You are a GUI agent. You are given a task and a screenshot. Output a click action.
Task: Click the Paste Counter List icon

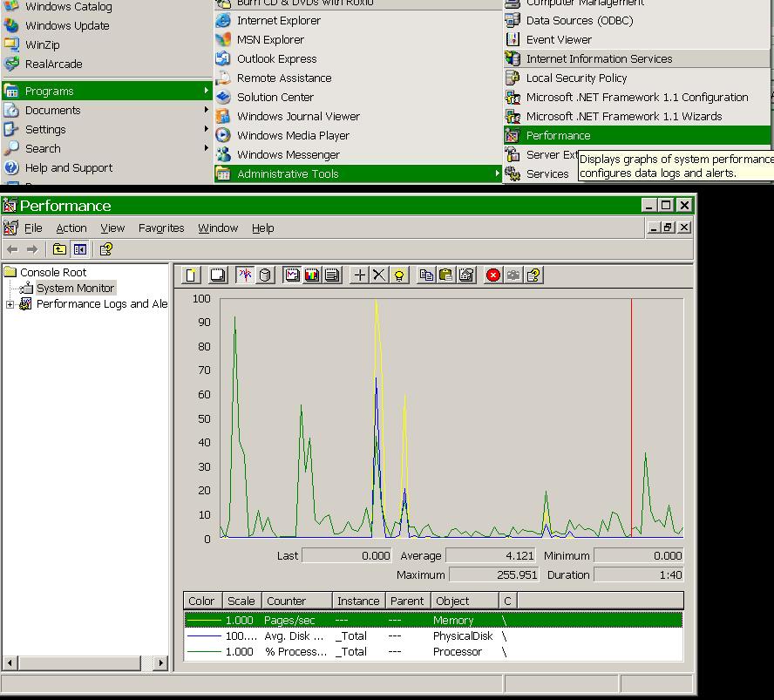(446, 275)
